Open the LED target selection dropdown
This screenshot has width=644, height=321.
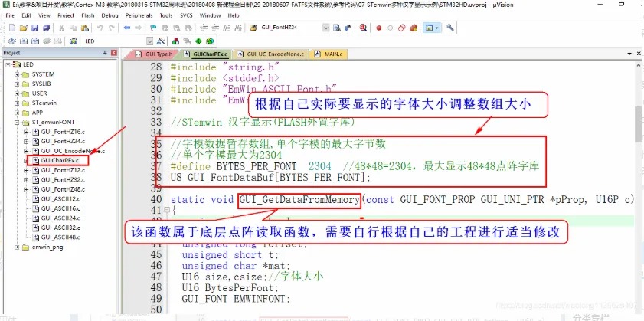[x=150, y=41]
